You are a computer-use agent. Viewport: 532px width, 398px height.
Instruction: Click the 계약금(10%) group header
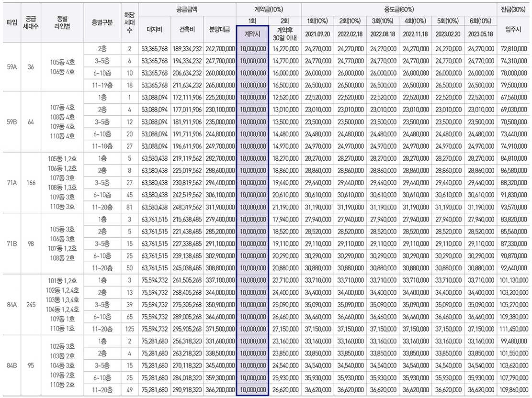(x=268, y=10)
